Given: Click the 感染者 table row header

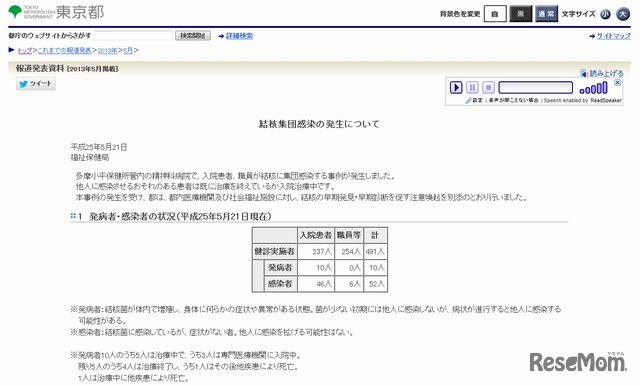Looking at the screenshot, I should pyautogui.click(x=280, y=284).
